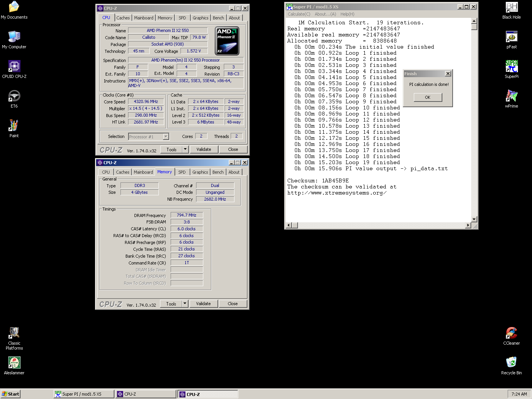The image size is (532, 399).
Task: Click the Core Speed 4320.96 MHz value
Action: [x=146, y=101]
